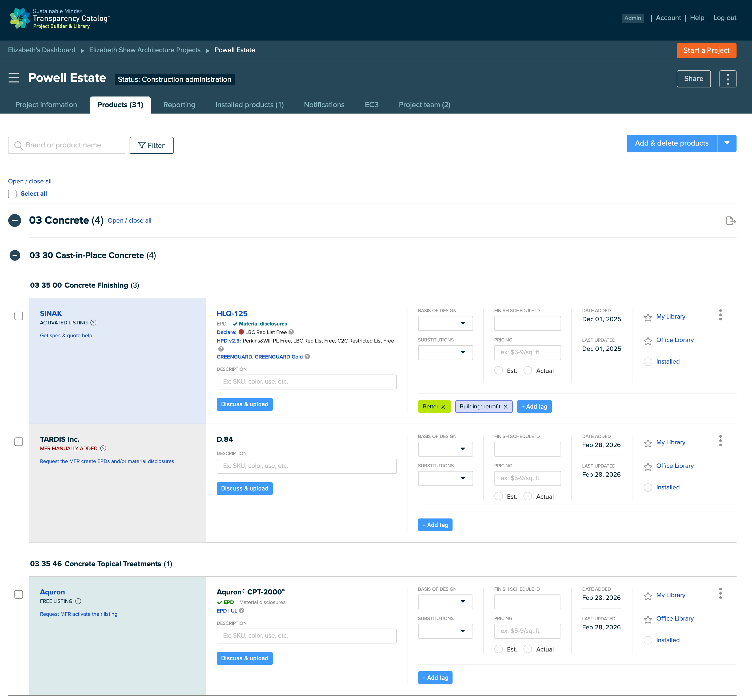Click the HLQ-125 description field
752x700 pixels.
coord(306,381)
